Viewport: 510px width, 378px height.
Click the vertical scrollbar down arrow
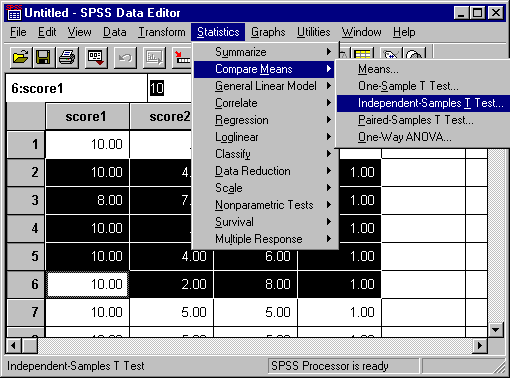496,330
